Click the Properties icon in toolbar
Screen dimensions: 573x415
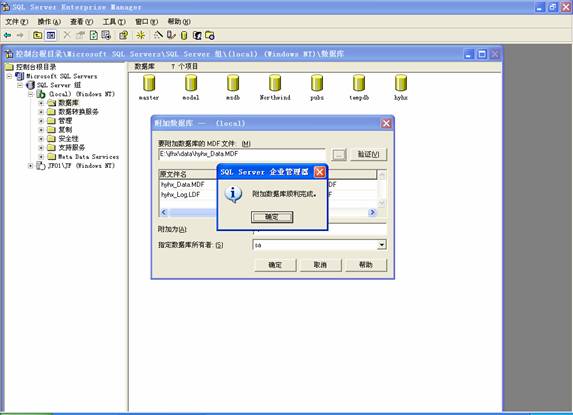coord(80,35)
